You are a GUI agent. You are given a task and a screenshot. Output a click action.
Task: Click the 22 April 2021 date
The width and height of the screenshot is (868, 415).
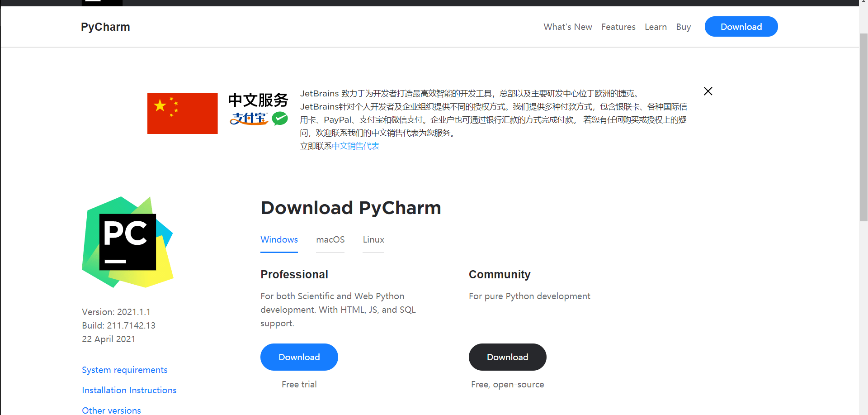click(108, 339)
